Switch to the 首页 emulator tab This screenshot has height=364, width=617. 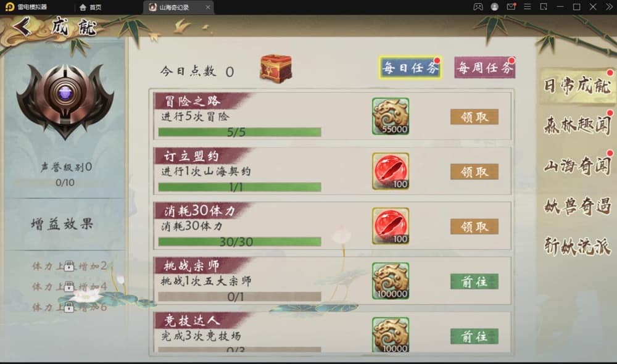point(91,7)
